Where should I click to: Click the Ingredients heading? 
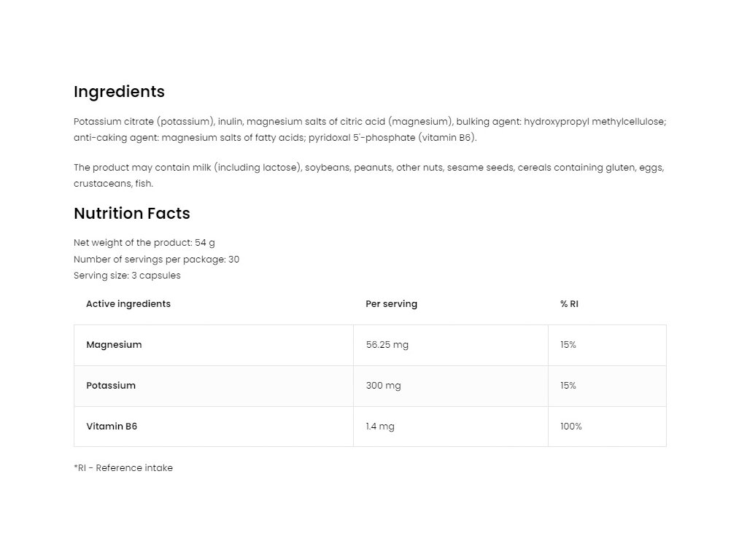(119, 92)
